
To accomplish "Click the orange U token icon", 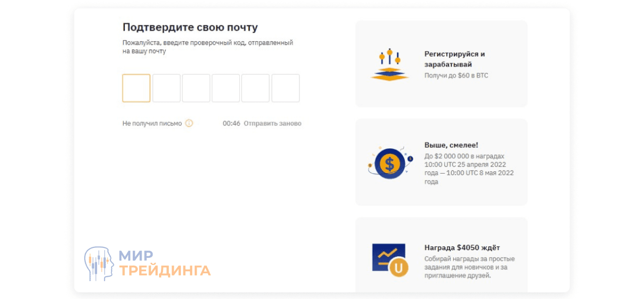I will point(399,266).
